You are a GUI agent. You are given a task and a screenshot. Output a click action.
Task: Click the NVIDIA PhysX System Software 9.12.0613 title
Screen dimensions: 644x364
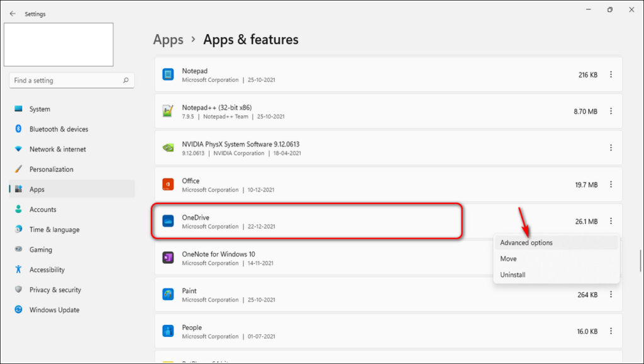[241, 144]
